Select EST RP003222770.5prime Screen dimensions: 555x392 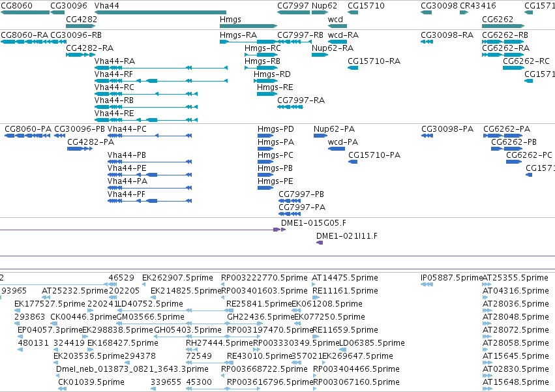pos(264,278)
